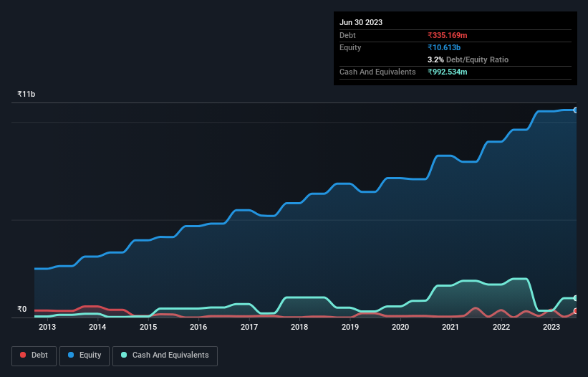Image resolution: width=588 pixels, height=377 pixels.
Task: Select the 2013 x-axis label
Action: click(x=47, y=327)
